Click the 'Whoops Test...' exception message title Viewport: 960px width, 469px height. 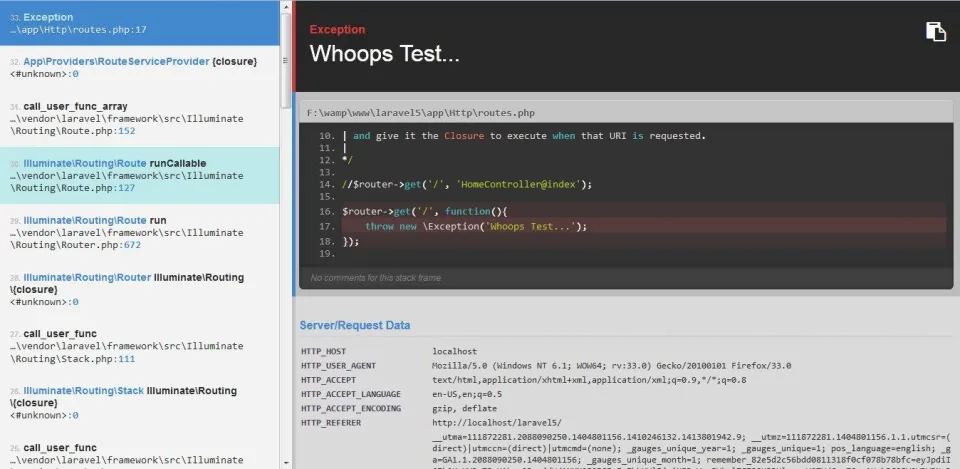(x=384, y=54)
